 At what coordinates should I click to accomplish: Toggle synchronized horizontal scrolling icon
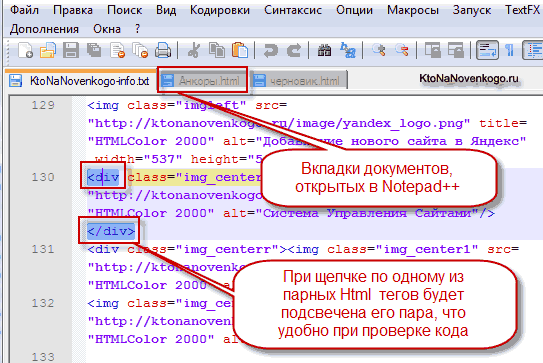456,51
